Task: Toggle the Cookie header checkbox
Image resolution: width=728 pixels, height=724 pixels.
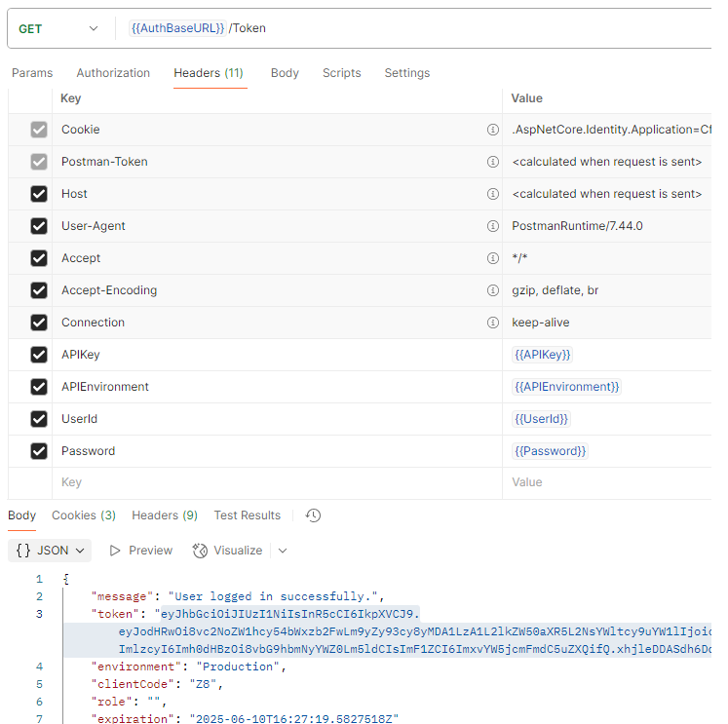Action: [x=39, y=130]
